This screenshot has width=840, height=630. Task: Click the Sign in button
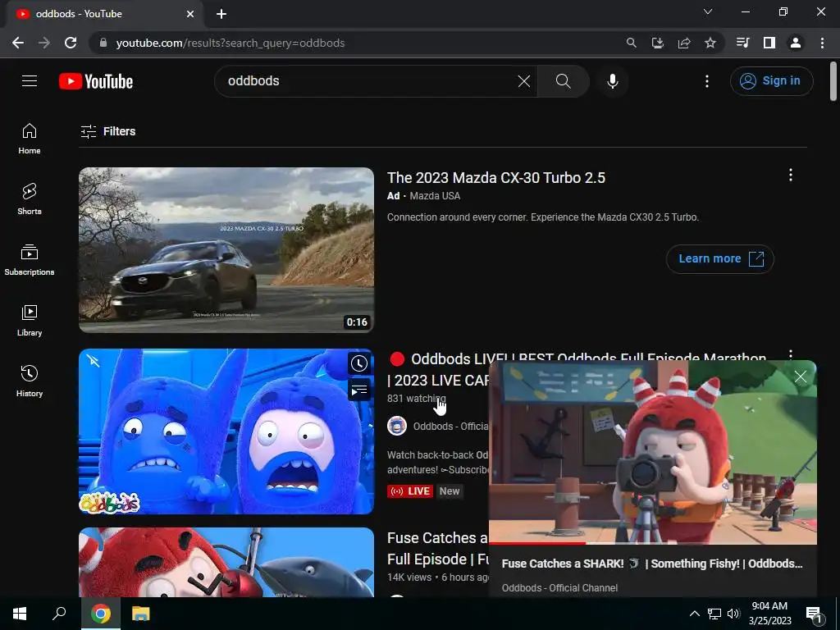pos(771,81)
